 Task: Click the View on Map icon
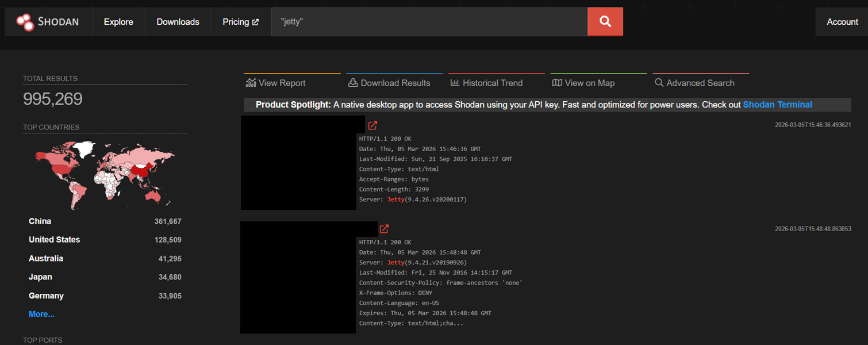pos(557,83)
